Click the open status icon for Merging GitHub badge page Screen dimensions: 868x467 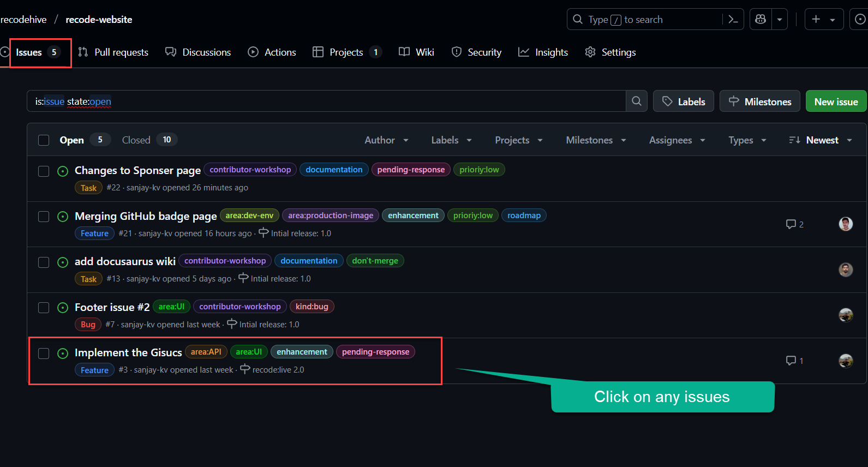click(x=63, y=217)
